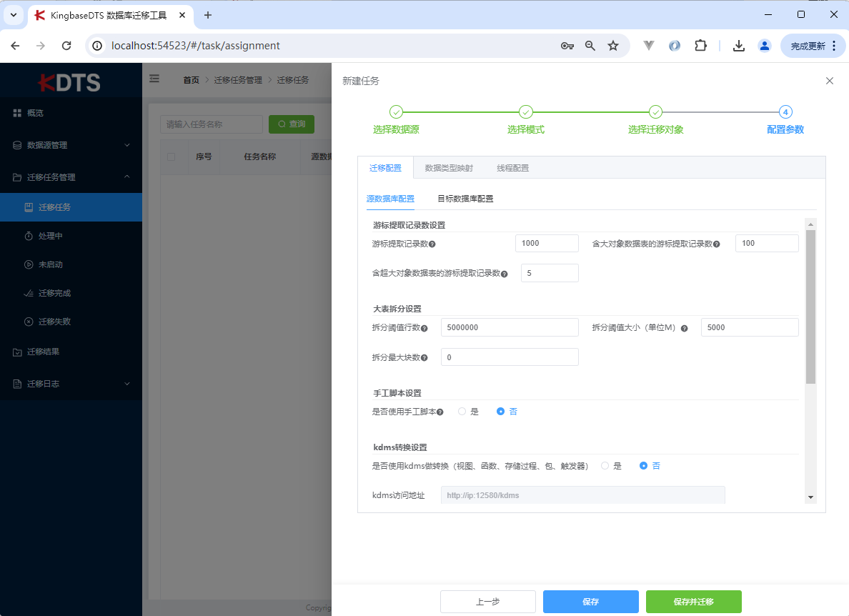This screenshot has width=849, height=616.
Task: Click help icon next to 是否使用手工脚本
Action: click(x=440, y=412)
